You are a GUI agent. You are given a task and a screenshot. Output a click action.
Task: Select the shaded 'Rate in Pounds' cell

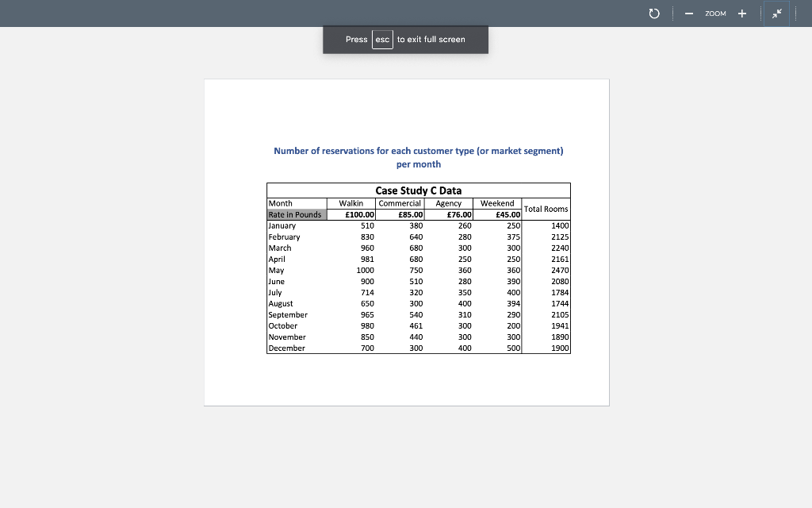tap(295, 214)
